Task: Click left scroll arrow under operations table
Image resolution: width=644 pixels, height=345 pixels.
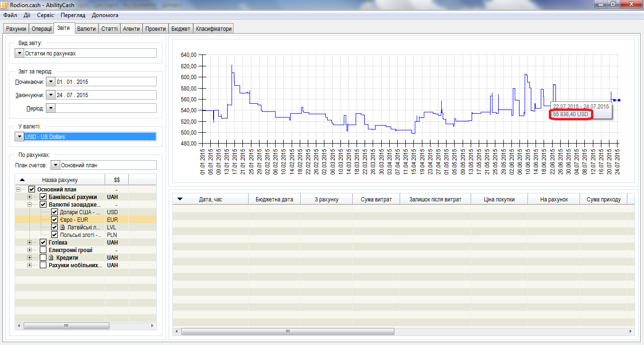Action: [x=177, y=331]
